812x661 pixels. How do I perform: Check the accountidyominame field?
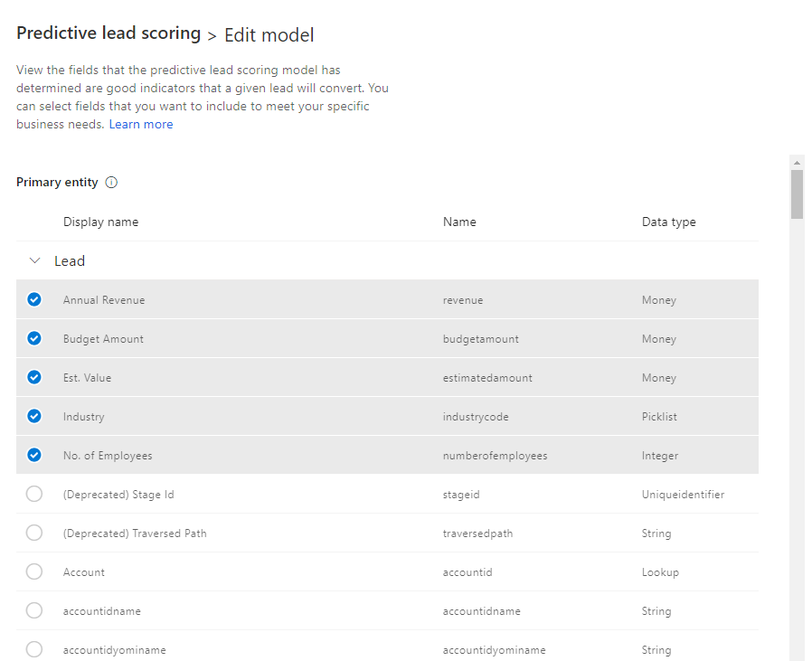pos(34,649)
